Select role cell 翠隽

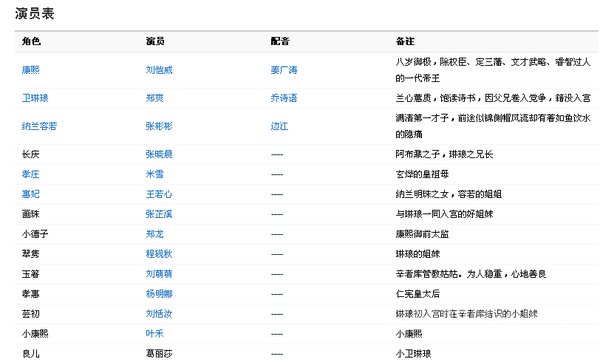click(x=31, y=254)
